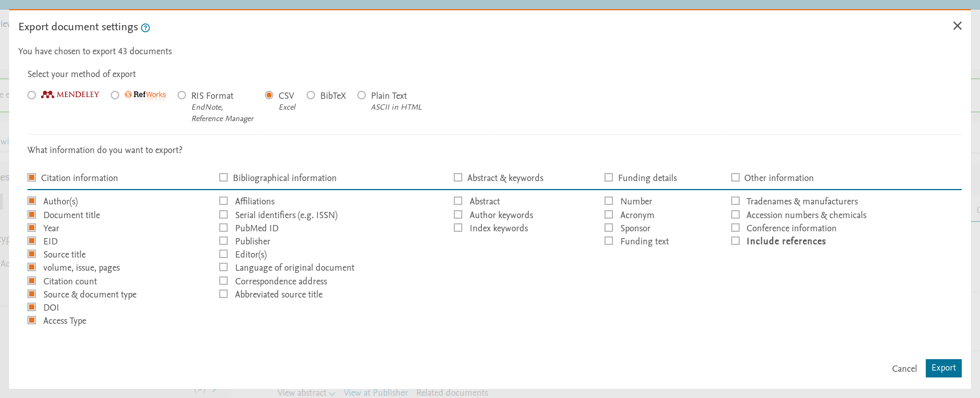Enable the Include references checkbox
Screen dimensions: 980x398
pos(736,241)
